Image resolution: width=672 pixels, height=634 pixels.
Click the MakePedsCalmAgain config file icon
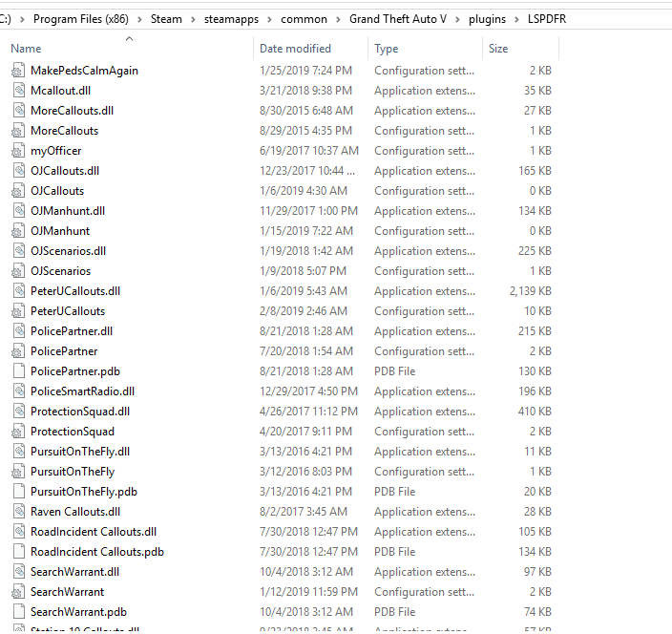point(18,71)
